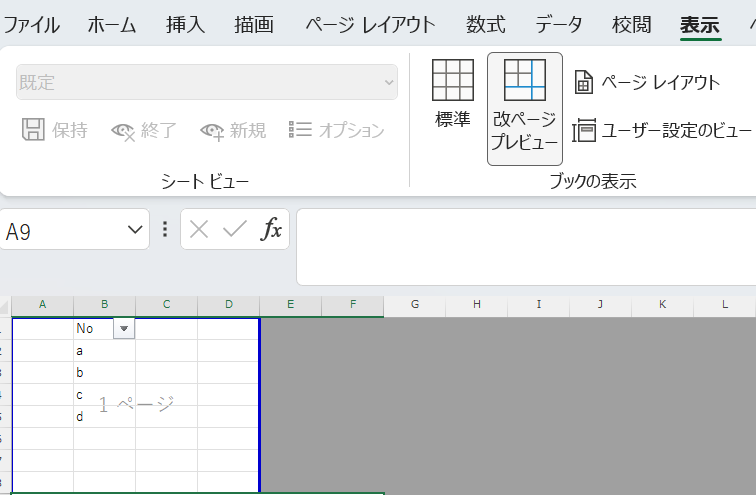Go to the 挿入 ribbon tab
Screen dimensions: 756x495
click(185, 25)
